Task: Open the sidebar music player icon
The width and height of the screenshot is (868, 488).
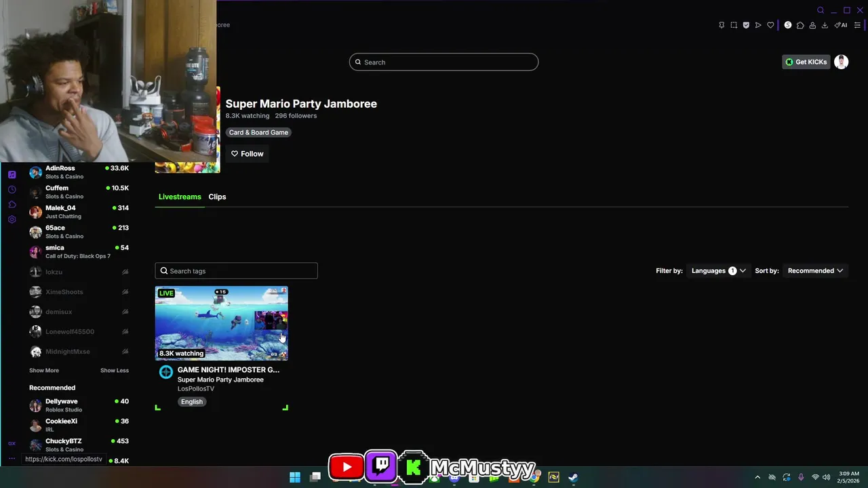Action: click(12, 174)
